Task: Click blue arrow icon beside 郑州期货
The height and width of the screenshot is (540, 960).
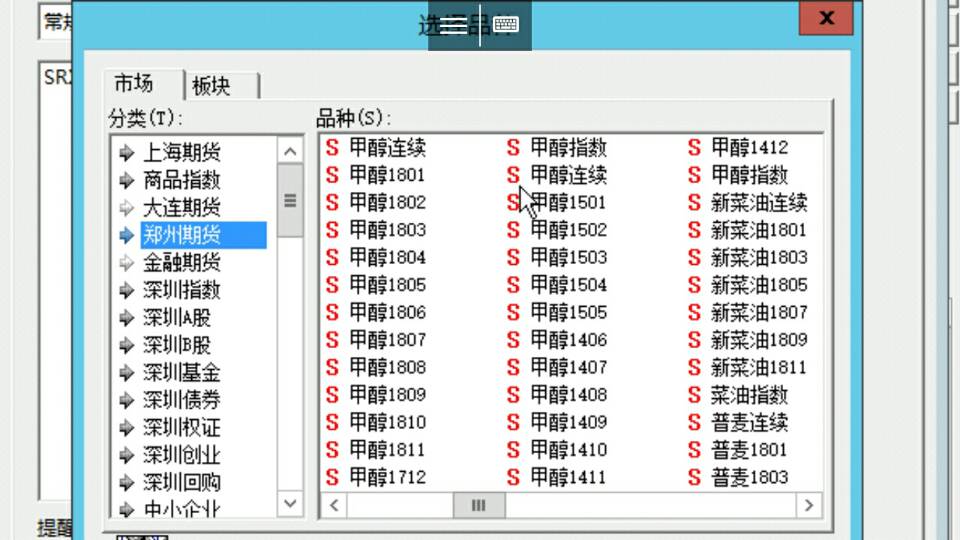Action: 126,235
